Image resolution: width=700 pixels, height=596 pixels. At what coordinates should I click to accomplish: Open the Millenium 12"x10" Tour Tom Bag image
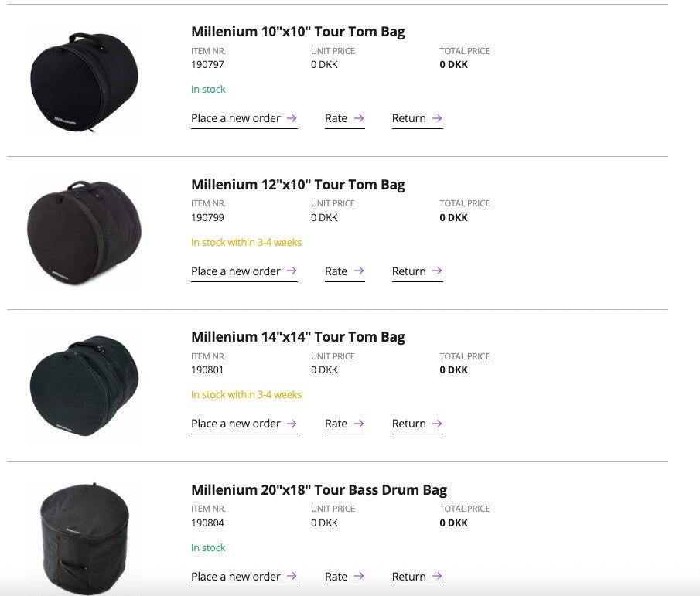click(84, 233)
